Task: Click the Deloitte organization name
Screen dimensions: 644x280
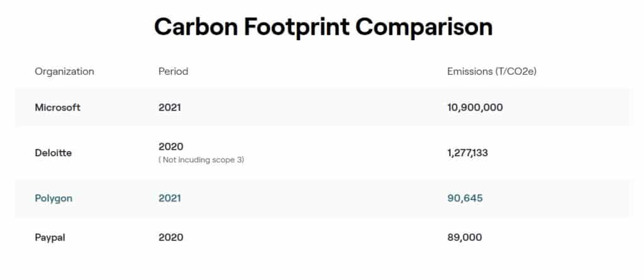Action: coord(53,153)
